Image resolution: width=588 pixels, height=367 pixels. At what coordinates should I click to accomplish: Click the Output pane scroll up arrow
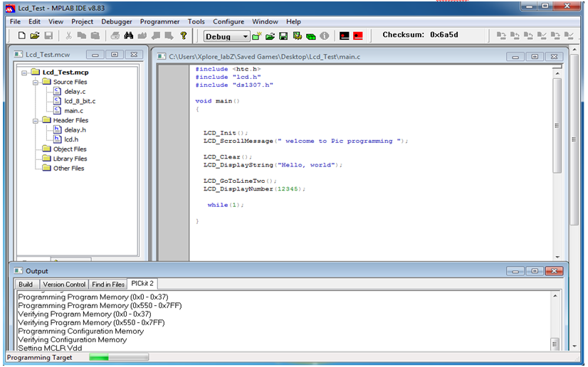(x=555, y=296)
